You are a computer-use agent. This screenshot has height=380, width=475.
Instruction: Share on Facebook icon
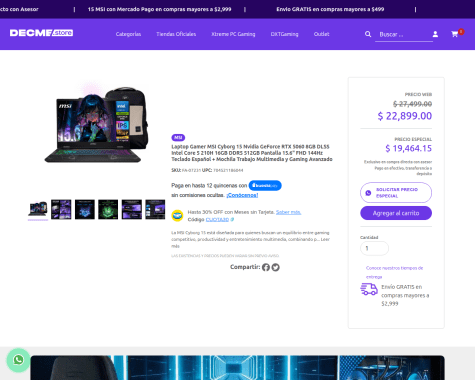tap(266, 267)
